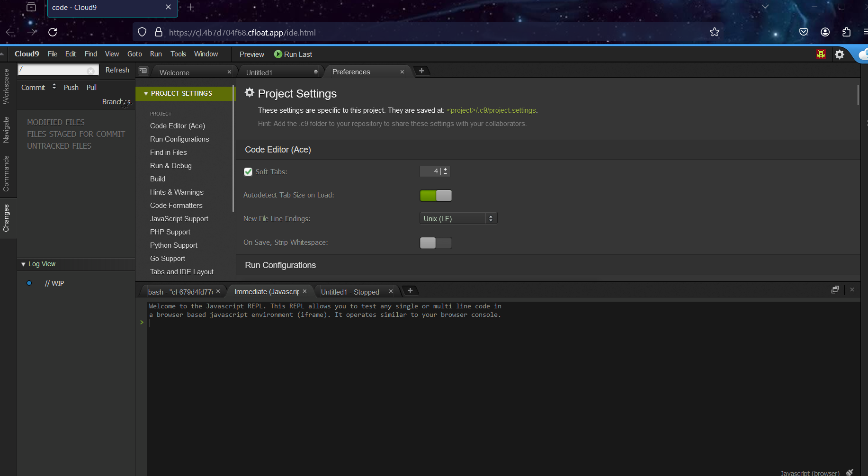Screen dimensions: 868x476
Task: Bookmark this page with star icon
Action: pos(715,32)
